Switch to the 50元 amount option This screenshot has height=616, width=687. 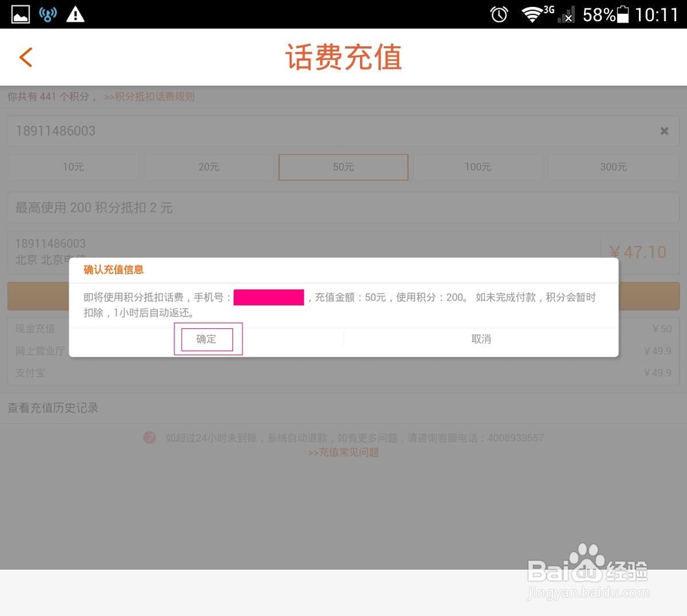click(343, 167)
